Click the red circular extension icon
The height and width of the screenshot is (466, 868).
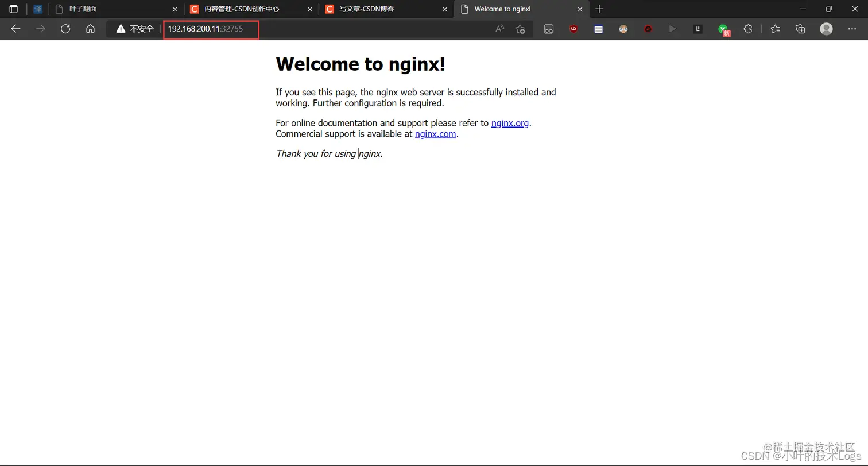pyautogui.click(x=648, y=29)
